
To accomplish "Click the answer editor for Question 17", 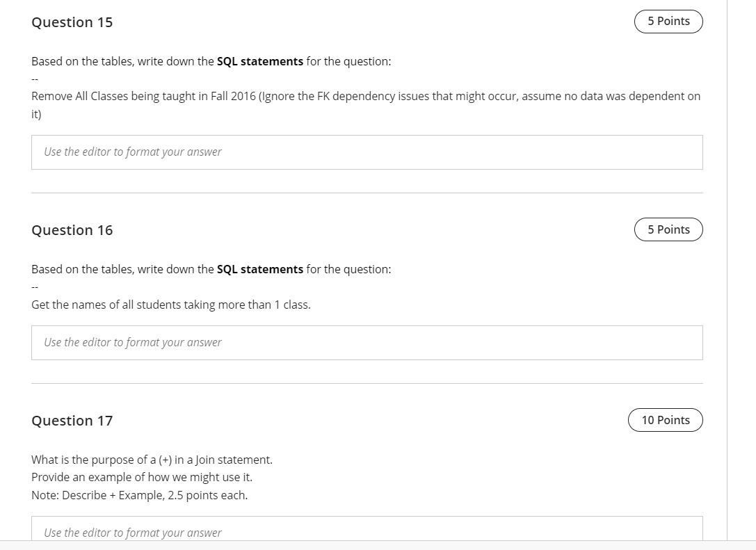I will [x=367, y=531].
